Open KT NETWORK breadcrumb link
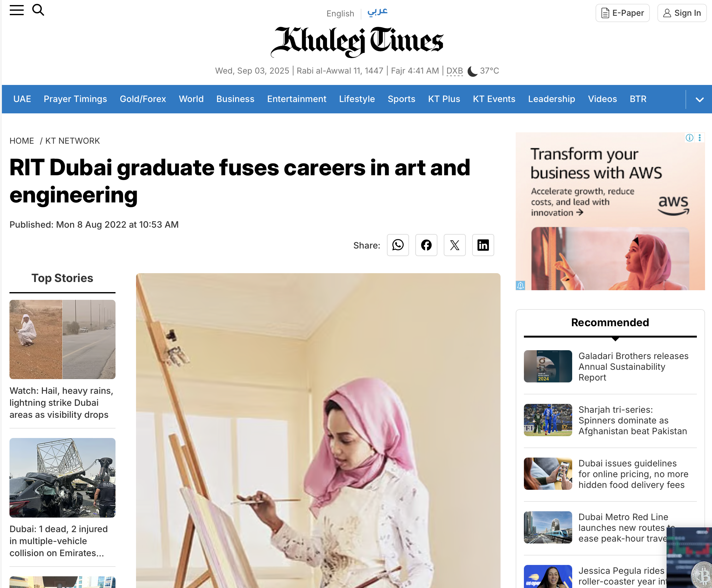Image resolution: width=712 pixels, height=588 pixels. click(x=73, y=141)
